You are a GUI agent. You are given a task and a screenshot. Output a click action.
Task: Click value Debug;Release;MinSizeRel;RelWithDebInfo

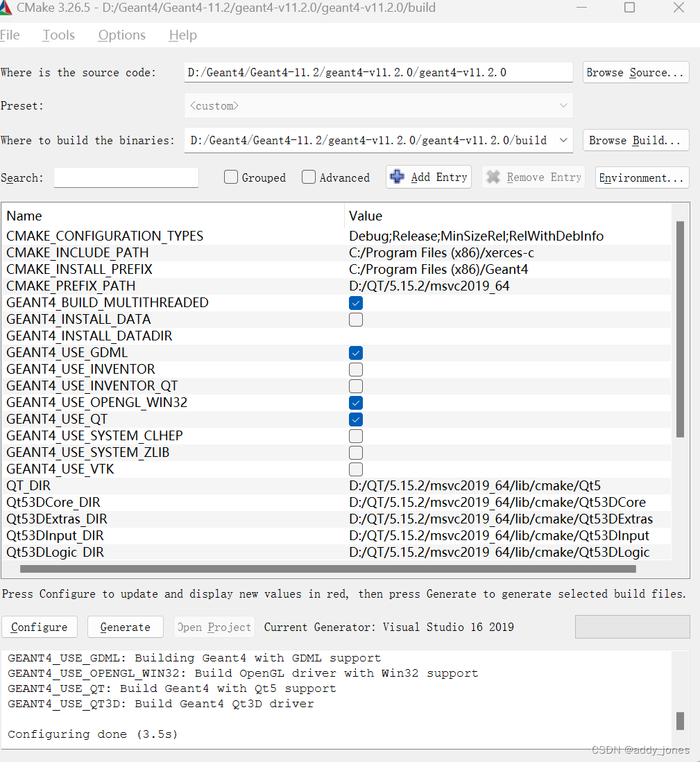(477, 236)
